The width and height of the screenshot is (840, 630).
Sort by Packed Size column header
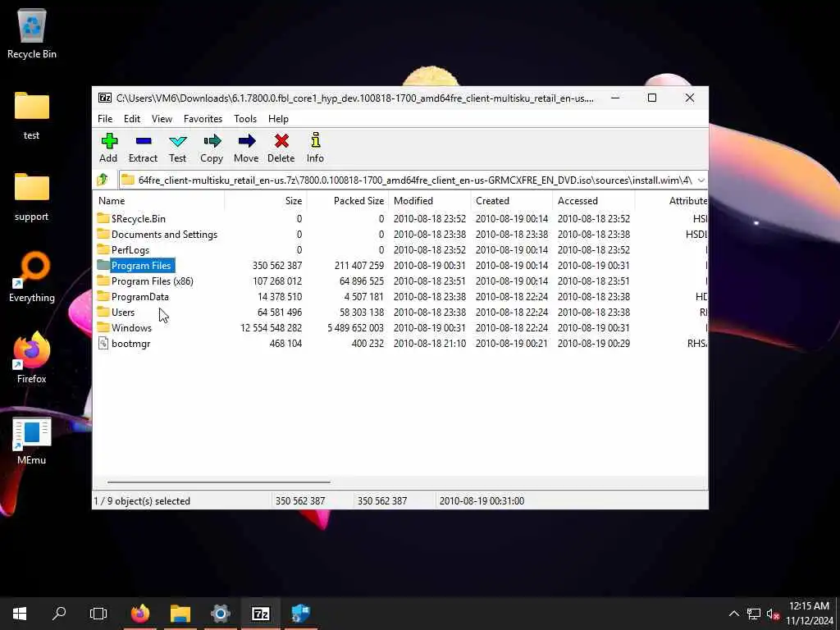(x=347, y=201)
